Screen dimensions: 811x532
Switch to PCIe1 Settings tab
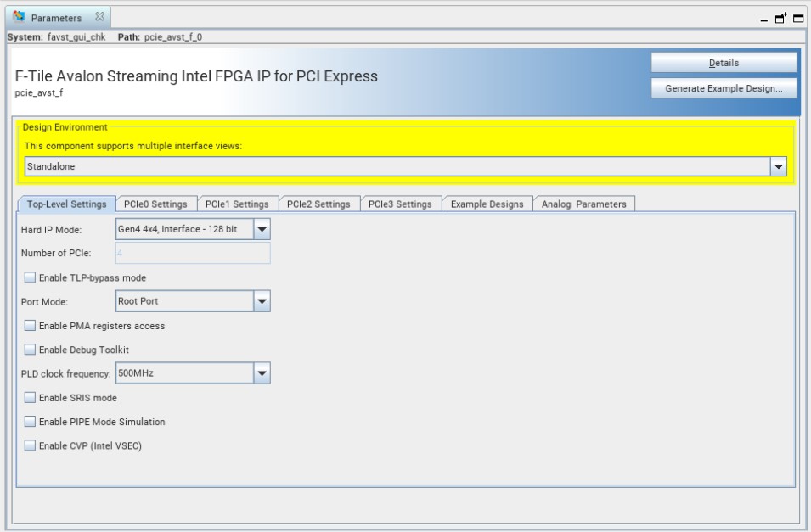[237, 204]
